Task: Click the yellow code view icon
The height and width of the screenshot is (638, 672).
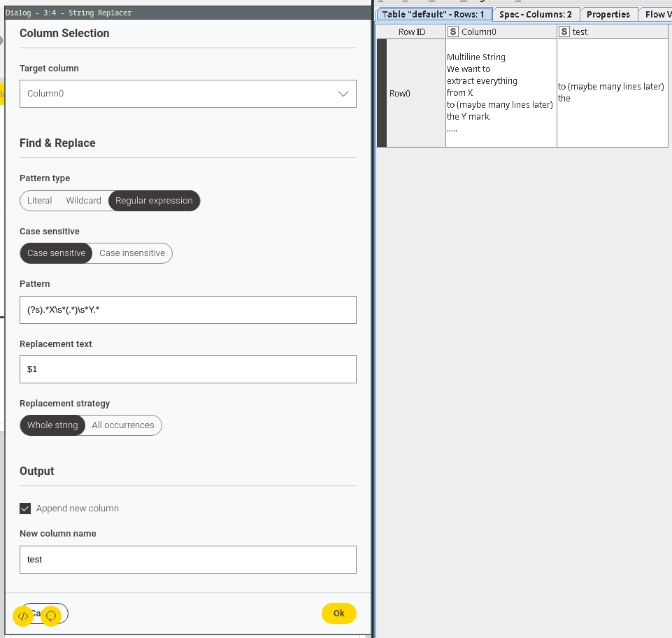Action: coord(23,616)
